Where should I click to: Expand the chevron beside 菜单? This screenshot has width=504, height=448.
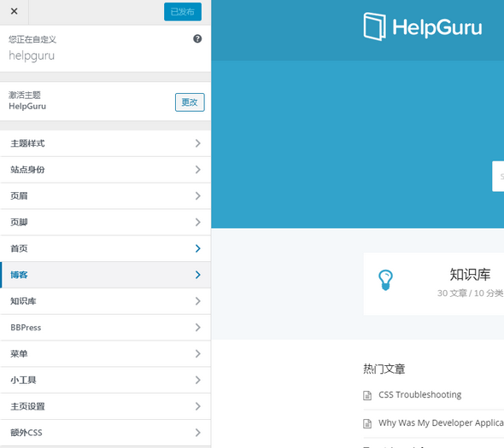(198, 354)
